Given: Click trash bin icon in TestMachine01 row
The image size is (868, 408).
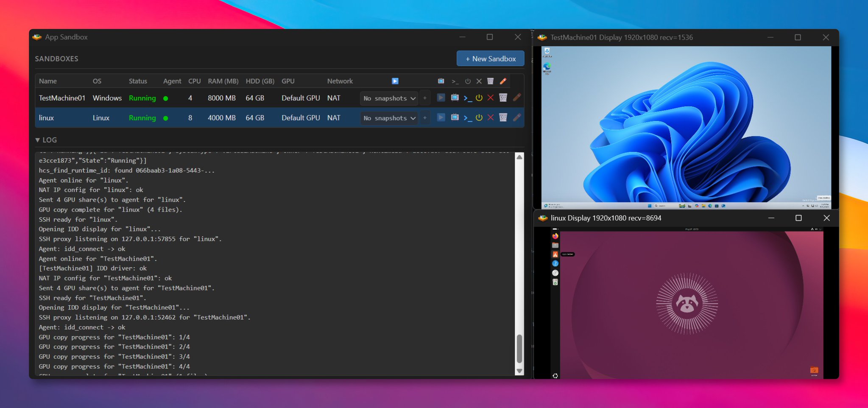Looking at the screenshot, I should (x=503, y=98).
